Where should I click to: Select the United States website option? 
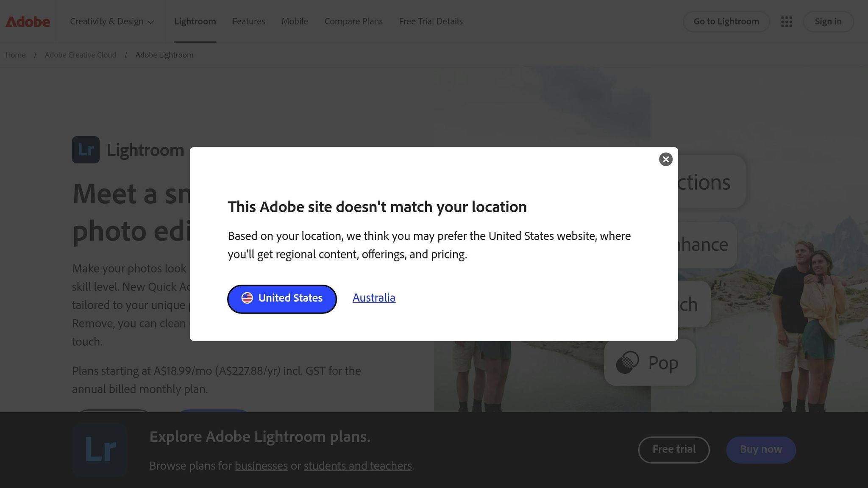coord(282,299)
